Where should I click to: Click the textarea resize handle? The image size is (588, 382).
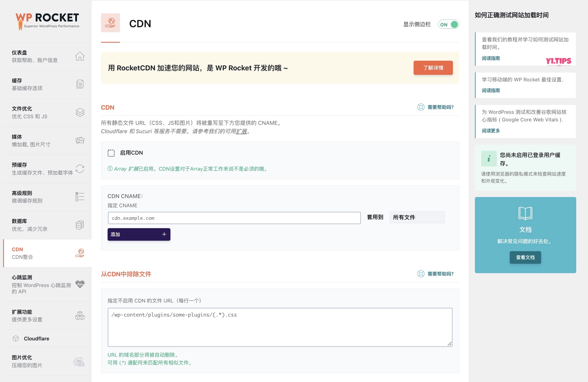click(450, 344)
